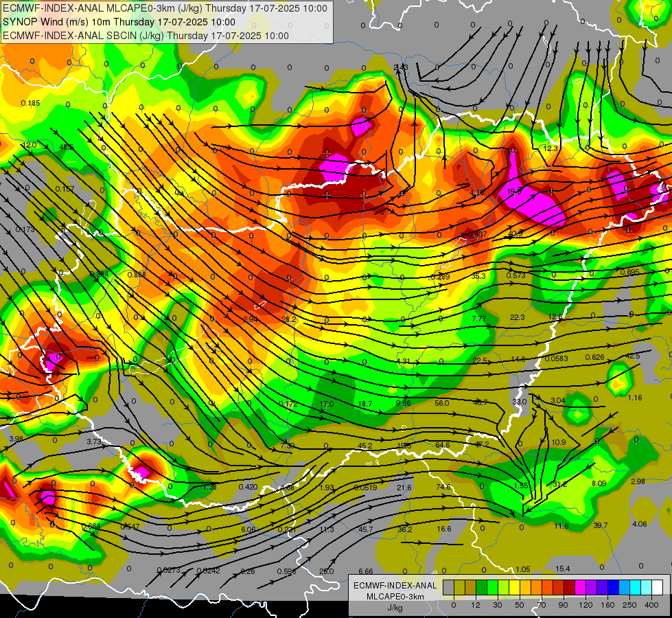This screenshot has width=672, height=618.
Task: Click the legend tick value '160'
Action: 607,605
